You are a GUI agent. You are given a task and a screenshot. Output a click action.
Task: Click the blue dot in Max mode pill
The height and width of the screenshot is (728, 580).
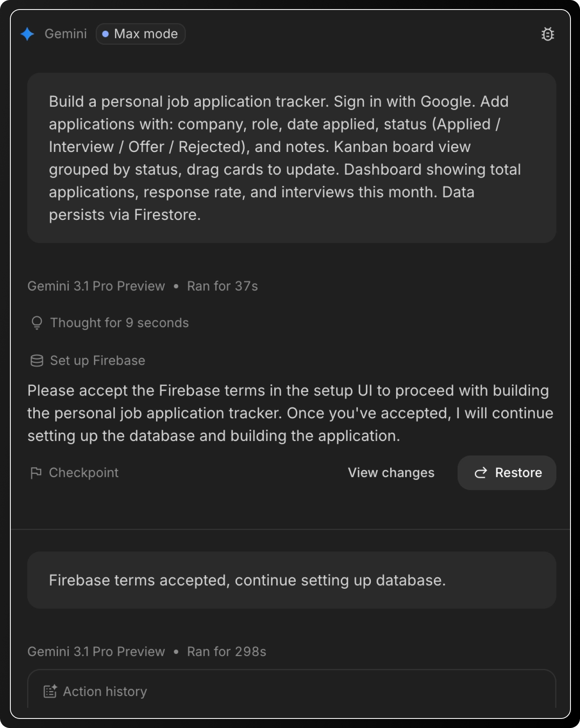pos(106,34)
